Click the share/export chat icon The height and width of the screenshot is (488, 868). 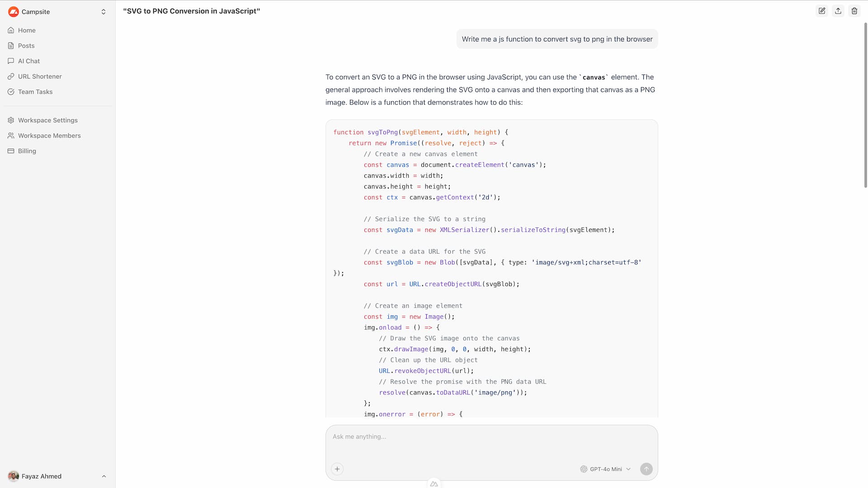coord(838,11)
